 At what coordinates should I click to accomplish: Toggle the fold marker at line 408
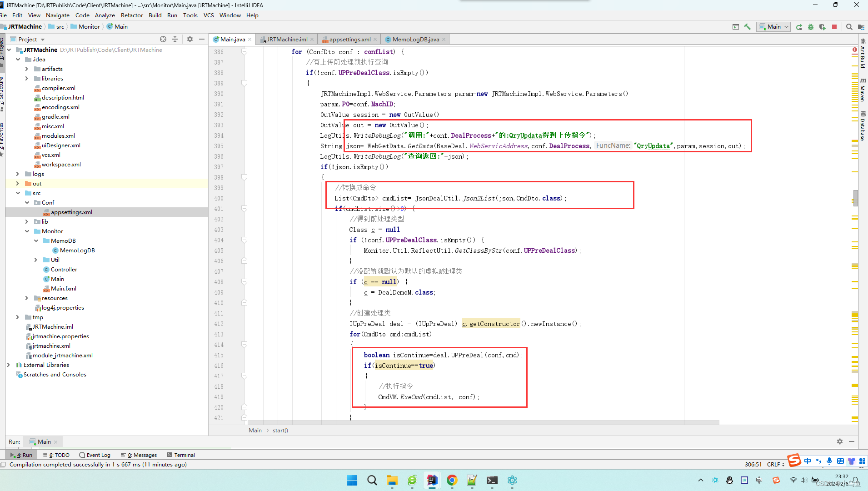tap(244, 282)
